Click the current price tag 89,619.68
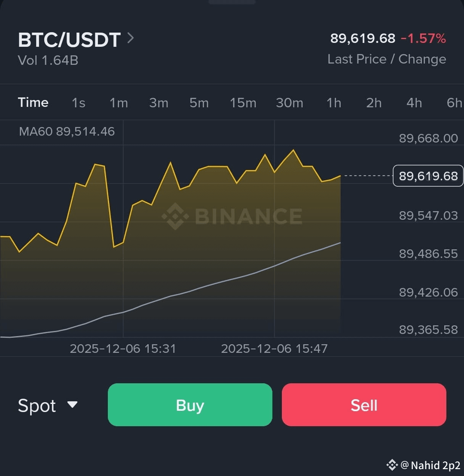The width and height of the screenshot is (464, 476). (428, 176)
